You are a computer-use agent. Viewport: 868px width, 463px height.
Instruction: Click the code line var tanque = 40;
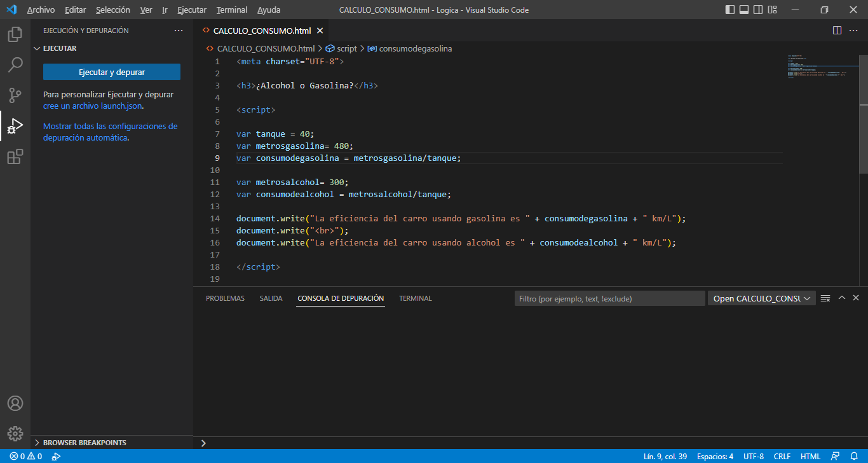coord(275,134)
